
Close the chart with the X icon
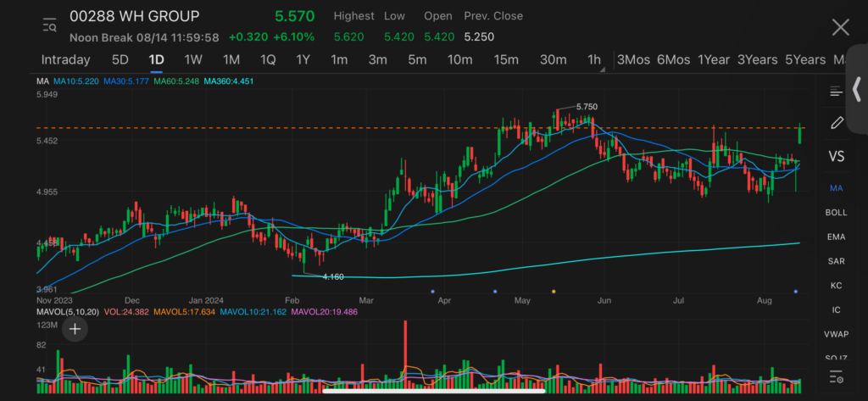pyautogui.click(x=840, y=26)
